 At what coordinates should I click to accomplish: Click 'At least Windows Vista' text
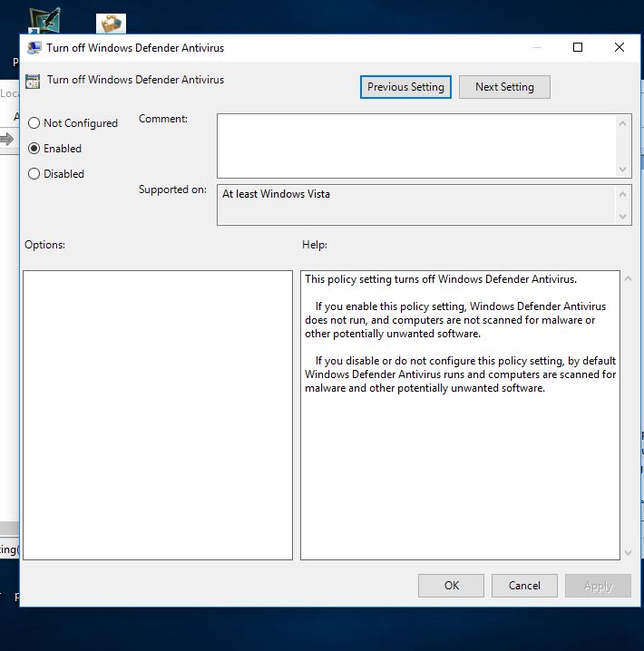point(276,194)
